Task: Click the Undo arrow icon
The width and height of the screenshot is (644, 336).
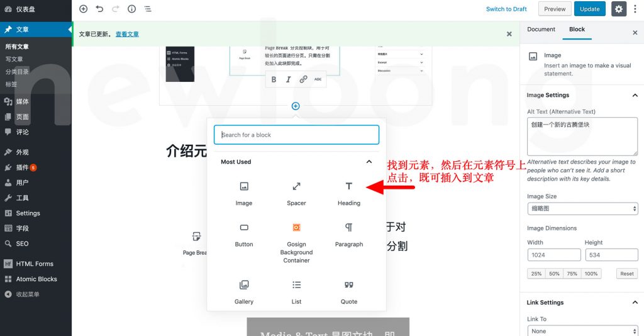Action: 99,9
